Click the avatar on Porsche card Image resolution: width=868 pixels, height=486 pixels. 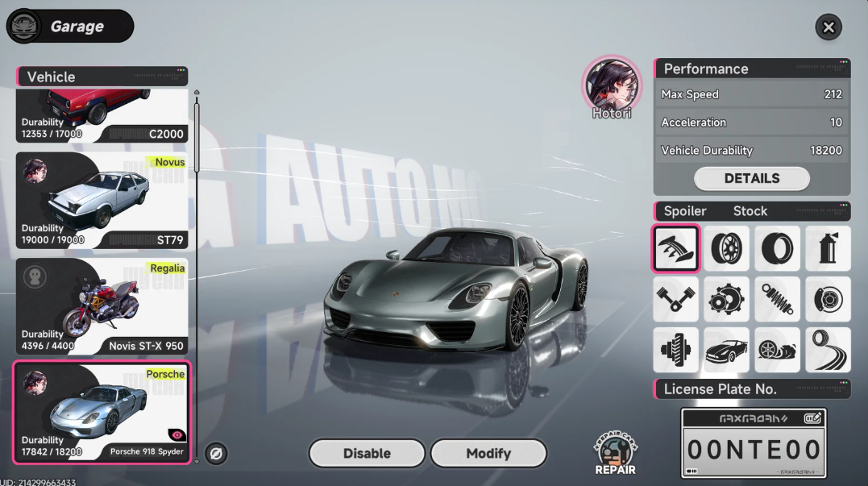click(35, 383)
